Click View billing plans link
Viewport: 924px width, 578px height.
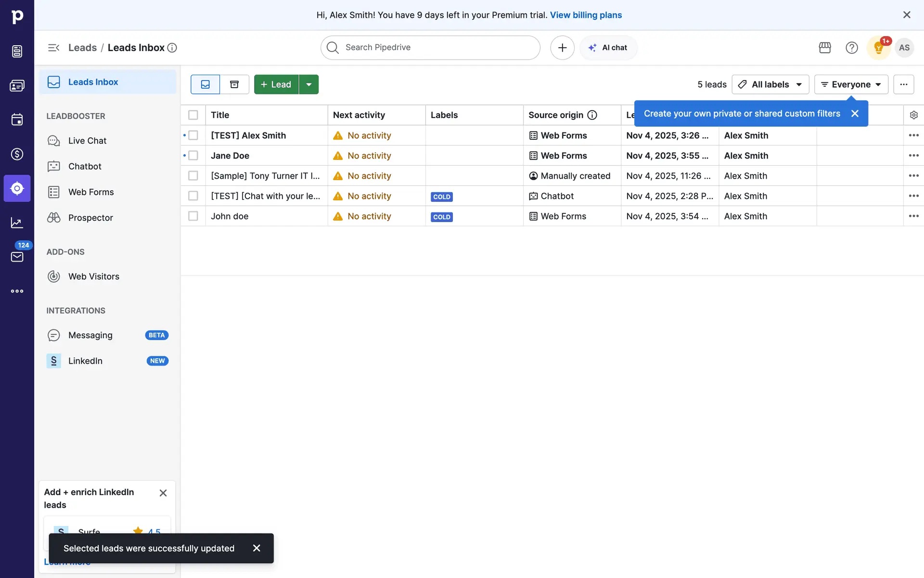[x=586, y=15]
